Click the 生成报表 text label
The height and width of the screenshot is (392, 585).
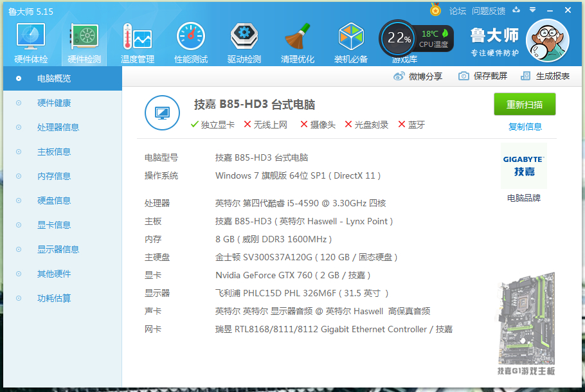click(553, 76)
